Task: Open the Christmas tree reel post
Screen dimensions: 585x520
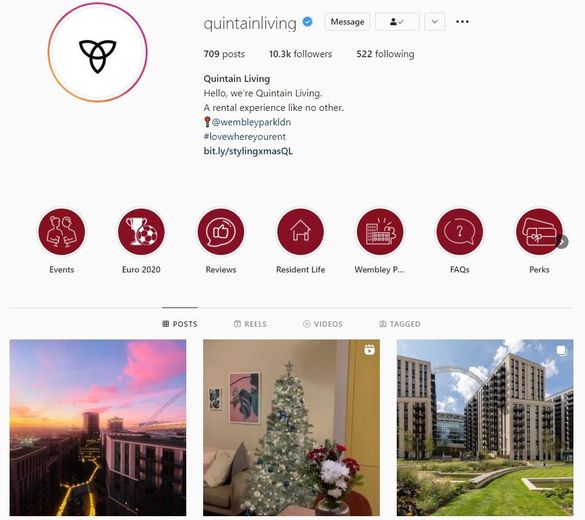Action: coord(291,427)
